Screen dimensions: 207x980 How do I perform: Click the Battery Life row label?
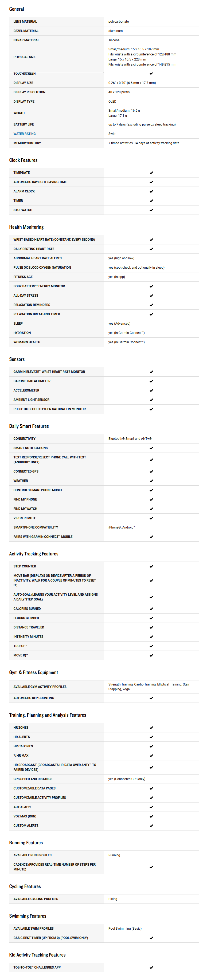click(x=24, y=124)
